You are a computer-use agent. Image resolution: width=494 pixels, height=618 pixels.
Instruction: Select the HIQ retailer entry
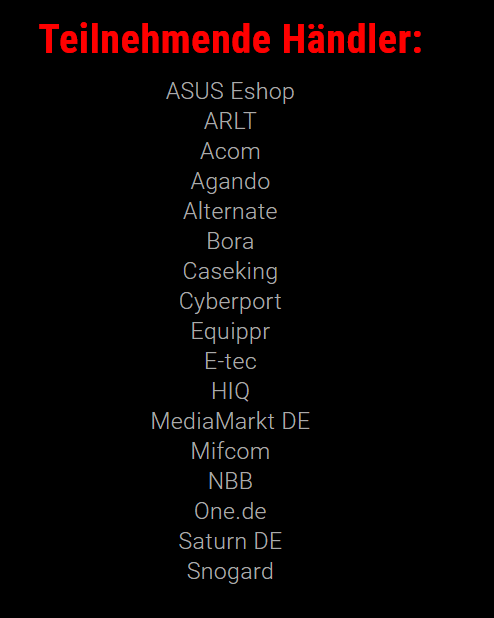tap(230, 391)
